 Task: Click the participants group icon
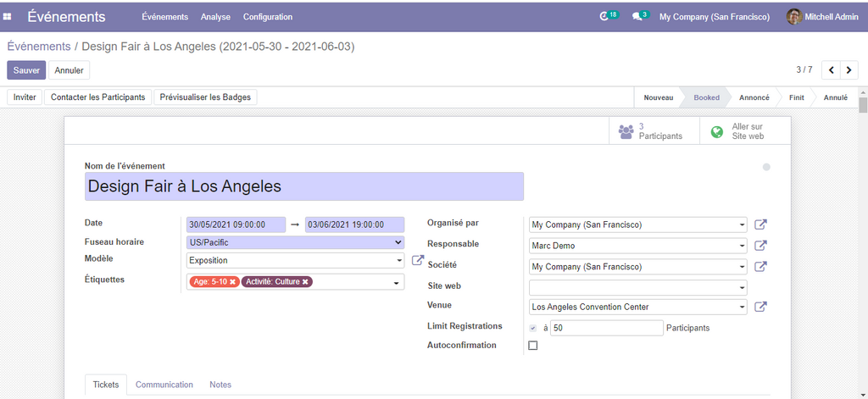[x=626, y=131]
